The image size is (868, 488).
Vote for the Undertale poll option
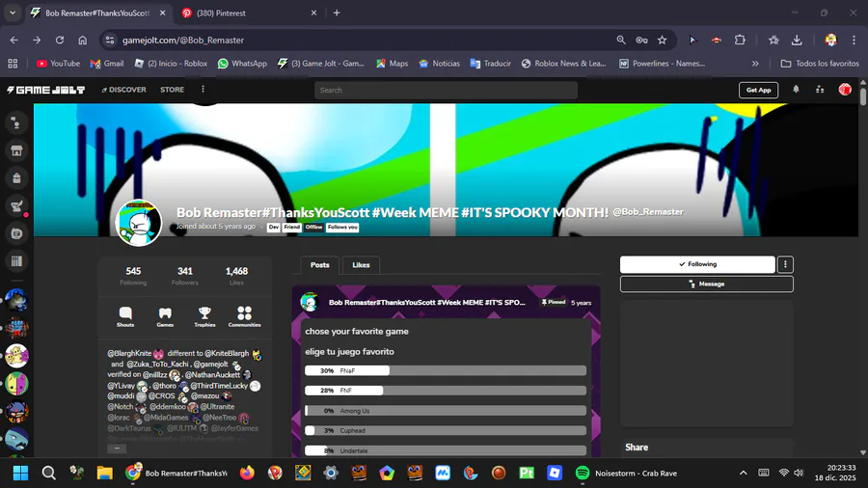tap(445, 450)
